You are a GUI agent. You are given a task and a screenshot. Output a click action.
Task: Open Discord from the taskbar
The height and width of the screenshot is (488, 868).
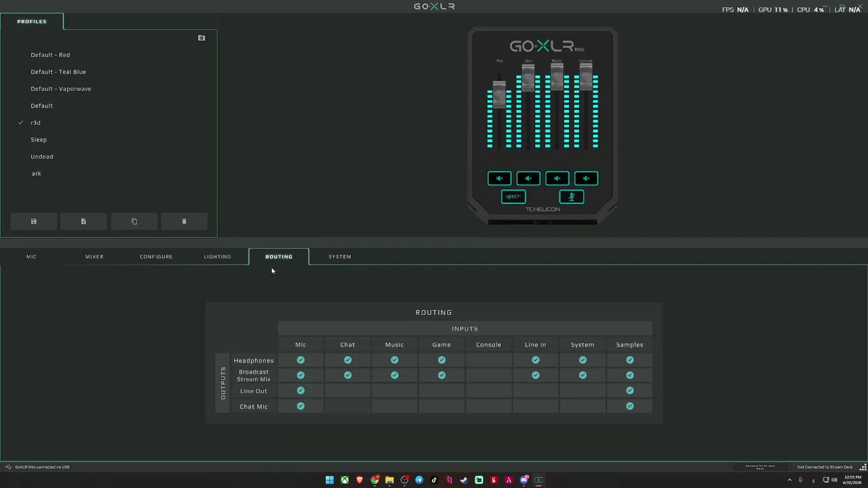pyautogui.click(x=524, y=480)
